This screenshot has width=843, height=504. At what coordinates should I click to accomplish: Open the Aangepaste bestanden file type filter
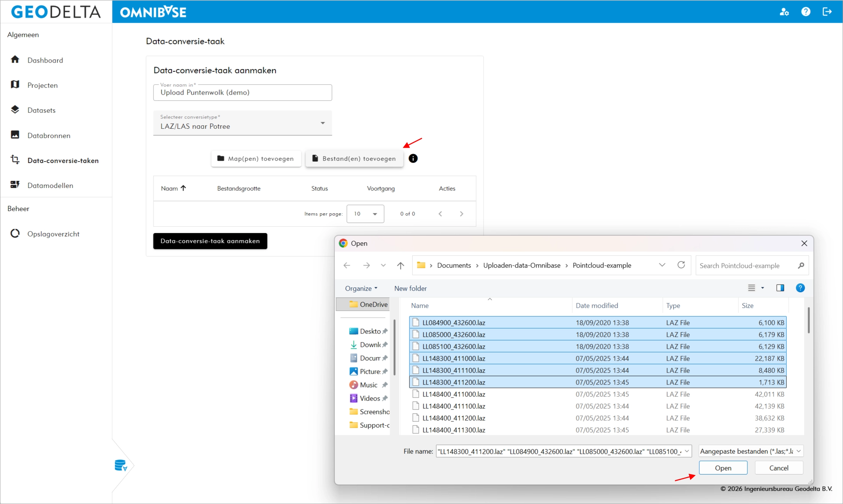(751, 451)
